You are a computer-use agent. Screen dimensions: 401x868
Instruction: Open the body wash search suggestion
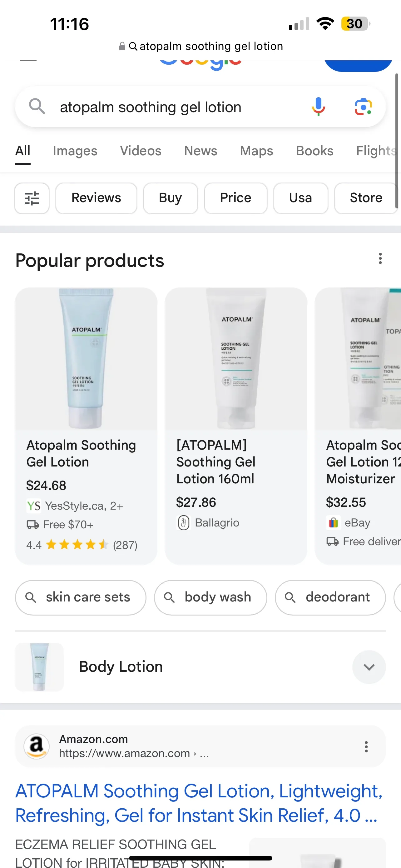tap(210, 597)
